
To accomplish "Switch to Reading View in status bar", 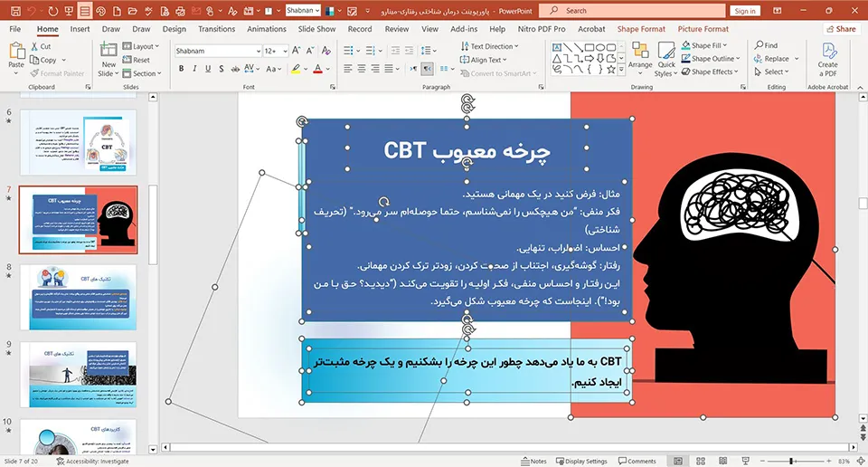I will [x=722, y=461].
